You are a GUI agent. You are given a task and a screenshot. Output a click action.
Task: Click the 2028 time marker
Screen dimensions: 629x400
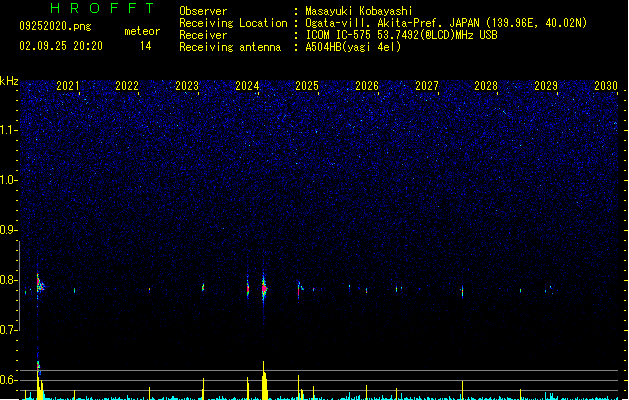[x=486, y=86]
